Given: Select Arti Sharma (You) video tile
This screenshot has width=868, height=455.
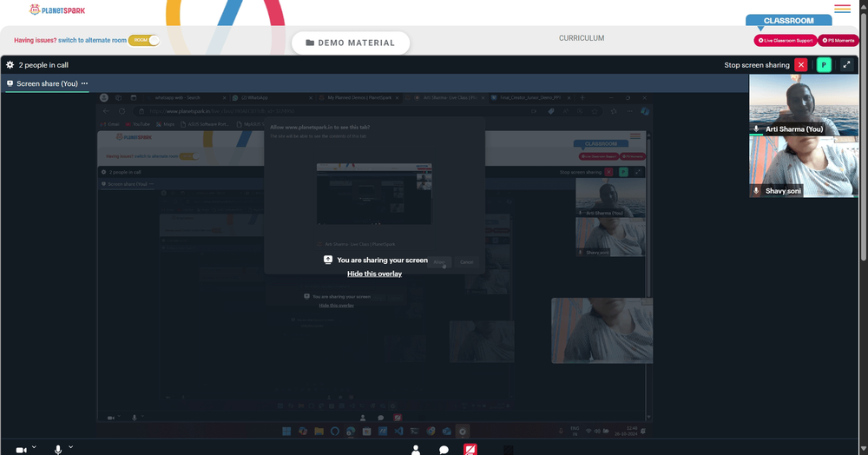Looking at the screenshot, I should coord(804,105).
